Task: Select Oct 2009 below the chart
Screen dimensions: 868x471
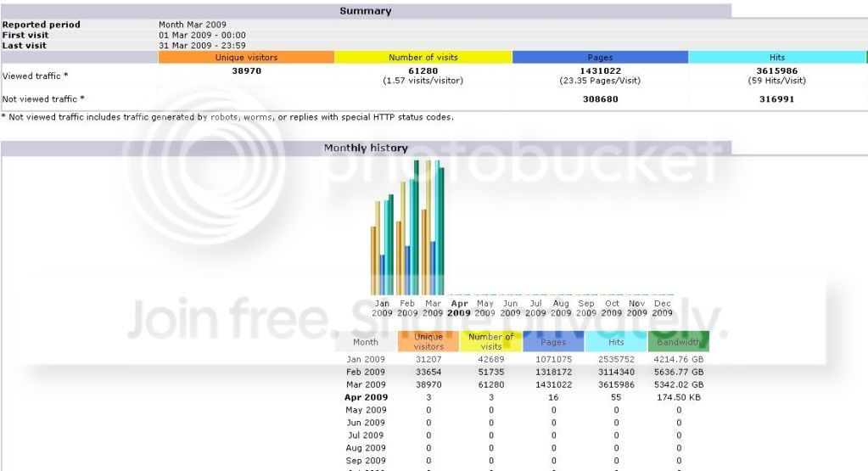Action: point(612,308)
